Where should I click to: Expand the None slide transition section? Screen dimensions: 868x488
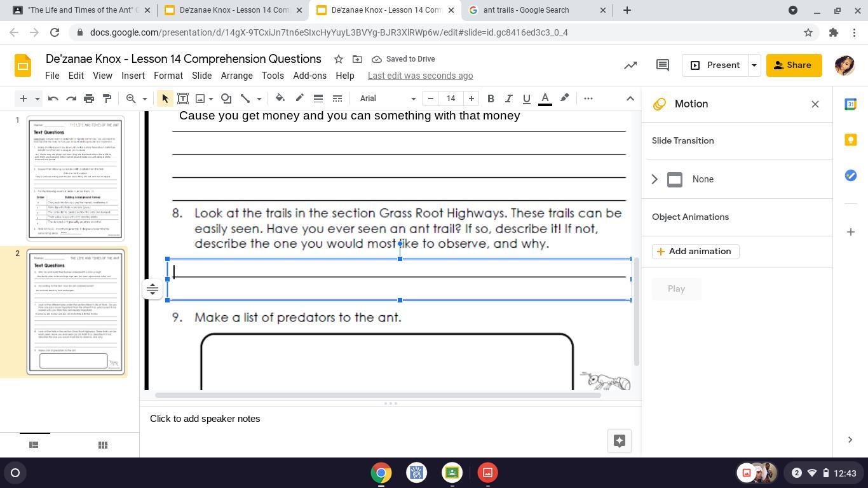654,179
